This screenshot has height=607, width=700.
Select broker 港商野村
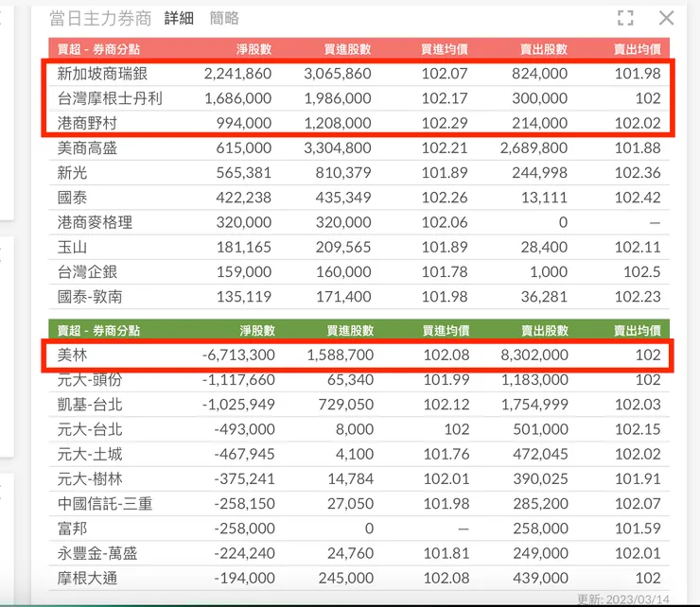point(87,123)
